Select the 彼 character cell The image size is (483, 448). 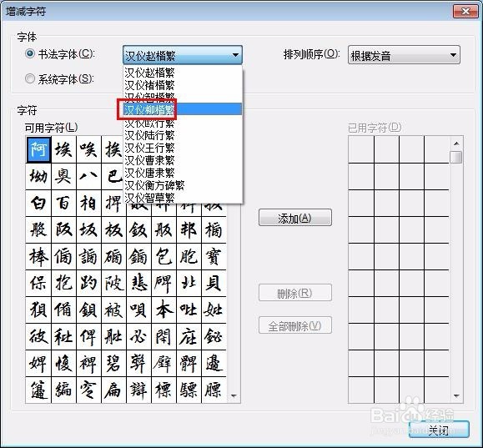pyautogui.click(x=38, y=336)
